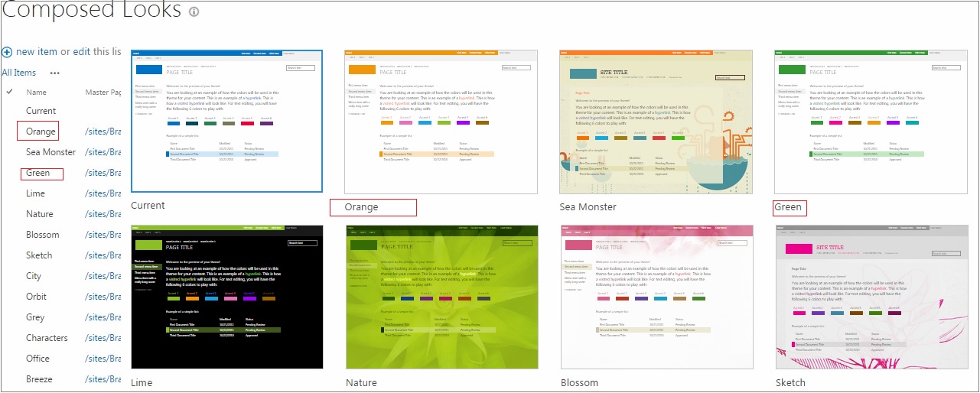The width and height of the screenshot is (980, 393).
Task: Click the Orange caption under its thumbnail
Action: (x=361, y=207)
